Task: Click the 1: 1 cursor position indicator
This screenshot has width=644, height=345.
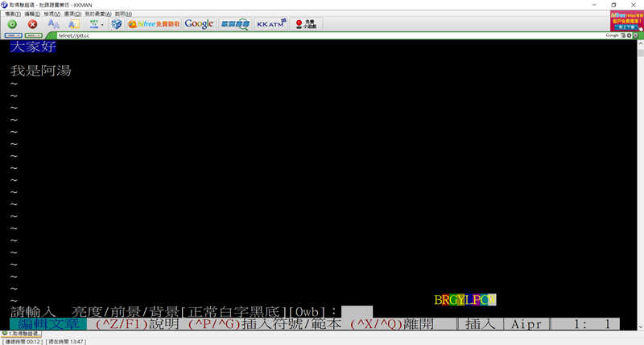Action: 592,324
